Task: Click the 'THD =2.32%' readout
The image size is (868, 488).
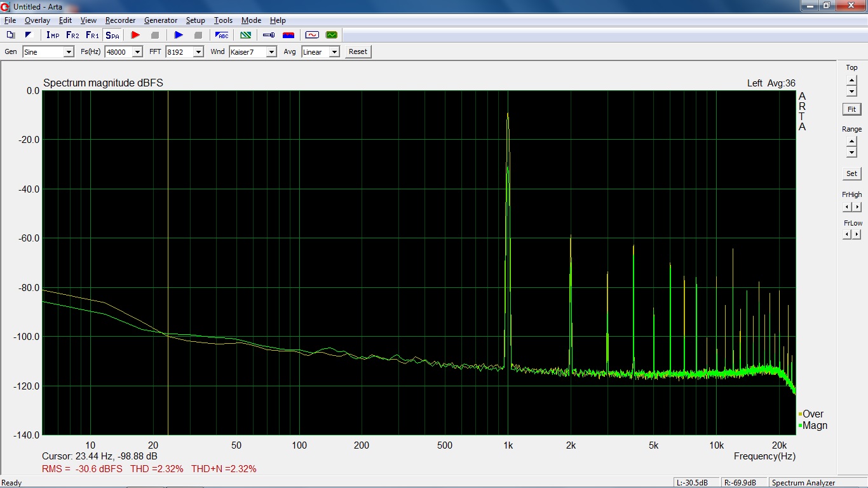Action: pyautogui.click(x=156, y=469)
